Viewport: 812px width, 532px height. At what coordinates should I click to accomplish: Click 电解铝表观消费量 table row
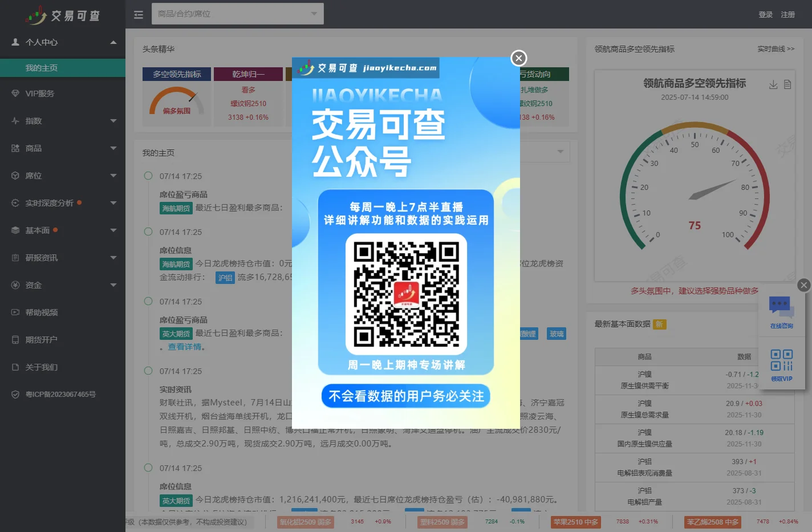[x=695, y=468]
